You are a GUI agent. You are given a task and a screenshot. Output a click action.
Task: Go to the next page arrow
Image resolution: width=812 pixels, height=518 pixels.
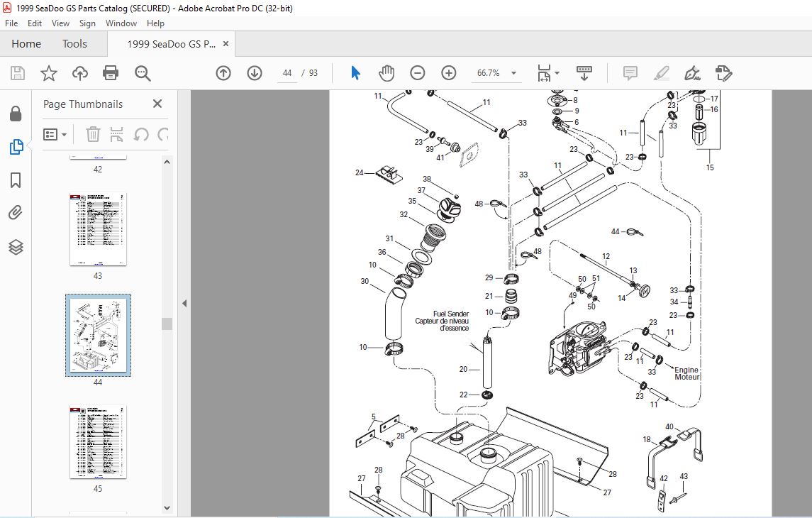(x=255, y=73)
